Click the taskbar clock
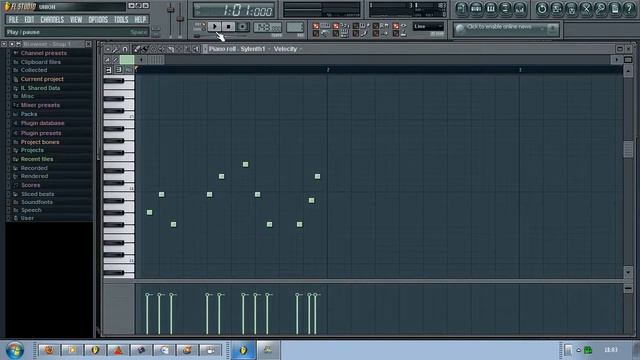Viewport: 640px width, 360px height. [611, 350]
